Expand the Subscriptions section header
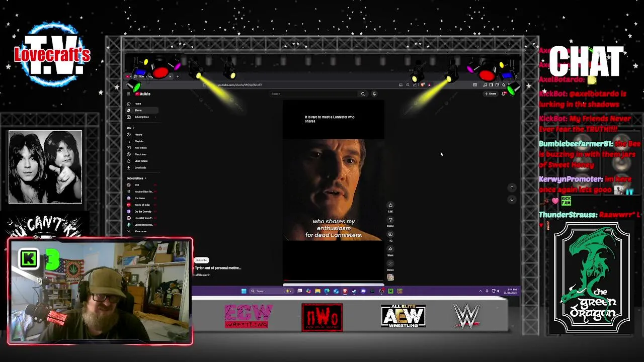644x362 pixels. pos(137,178)
